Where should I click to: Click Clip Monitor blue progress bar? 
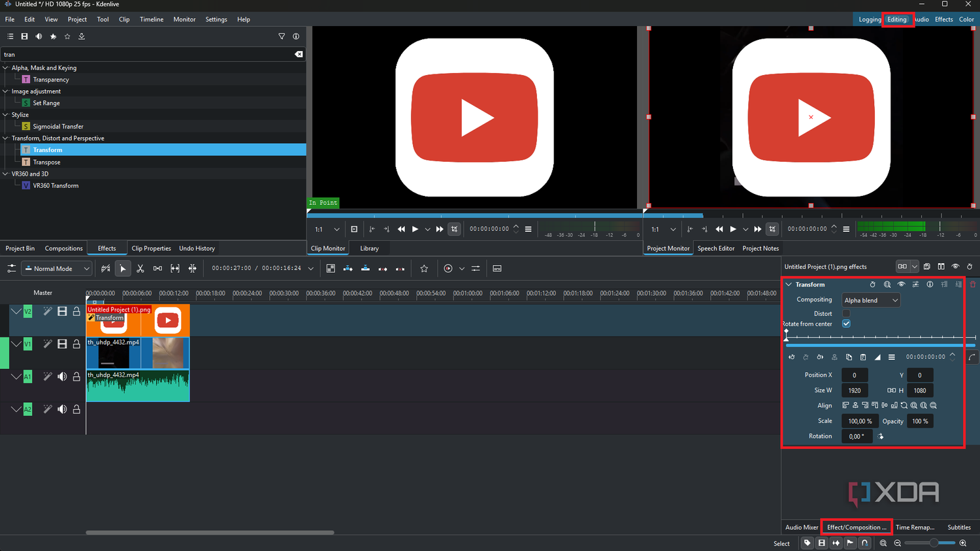click(x=475, y=215)
